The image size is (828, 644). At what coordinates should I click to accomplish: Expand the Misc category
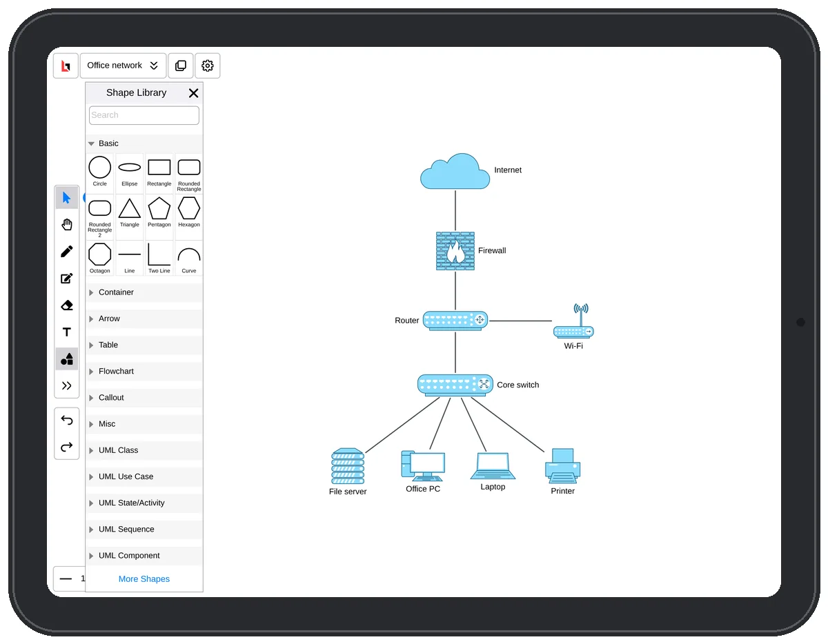coord(144,424)
